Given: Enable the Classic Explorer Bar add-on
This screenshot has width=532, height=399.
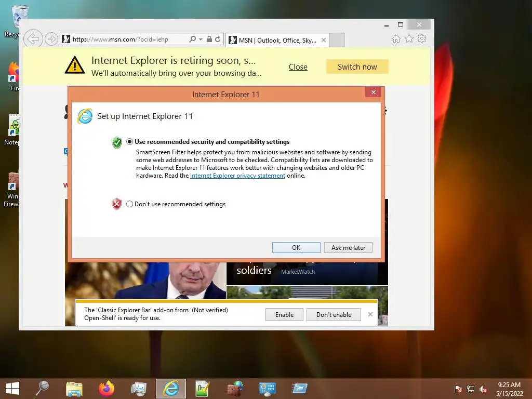Looking at the screenshot, I should 284,314.
